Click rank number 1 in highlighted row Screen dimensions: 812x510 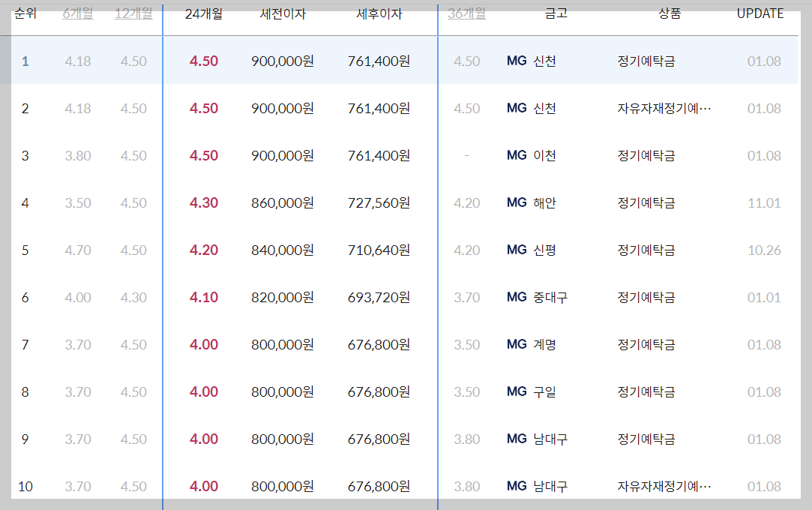(25, 61)
